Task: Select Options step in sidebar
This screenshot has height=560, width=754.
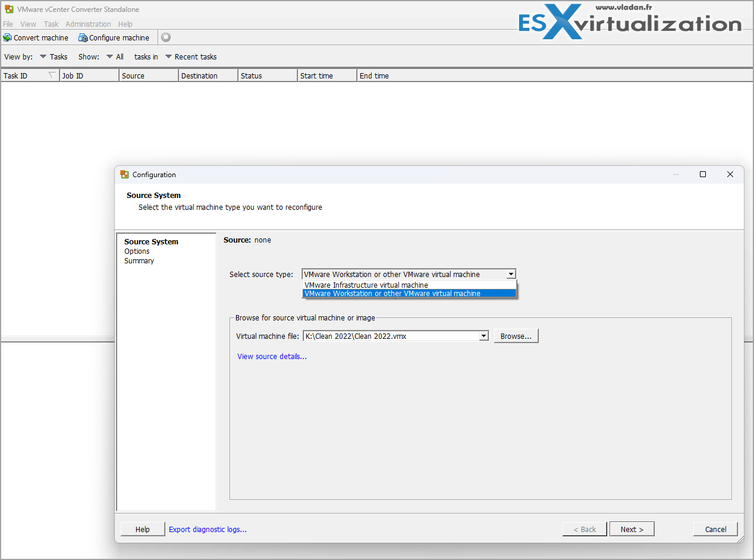Action: [x=137, y=251]
